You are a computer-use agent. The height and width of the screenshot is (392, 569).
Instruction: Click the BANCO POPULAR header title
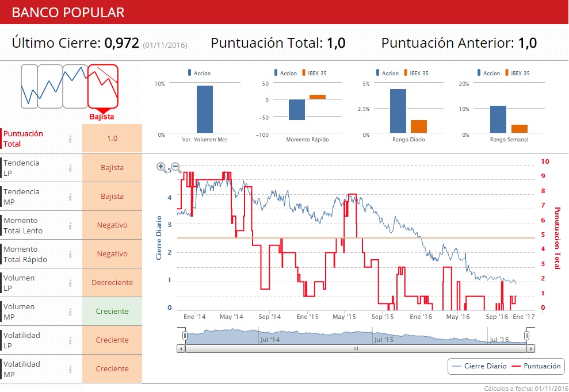coord(68,12)
